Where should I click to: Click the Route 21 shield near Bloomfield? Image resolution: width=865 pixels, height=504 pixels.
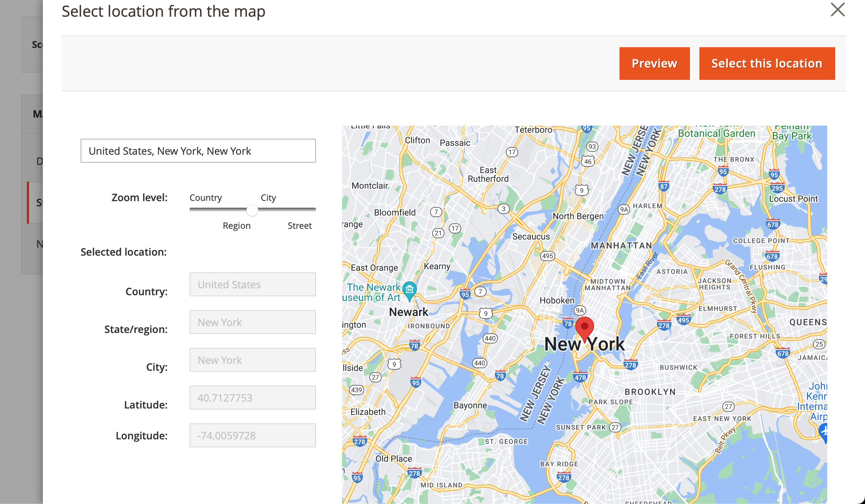[x=438, y=233]
